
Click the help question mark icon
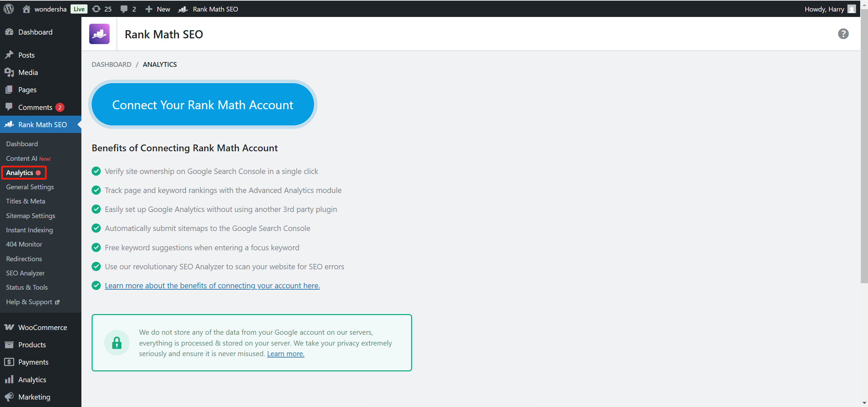[843, 34]
